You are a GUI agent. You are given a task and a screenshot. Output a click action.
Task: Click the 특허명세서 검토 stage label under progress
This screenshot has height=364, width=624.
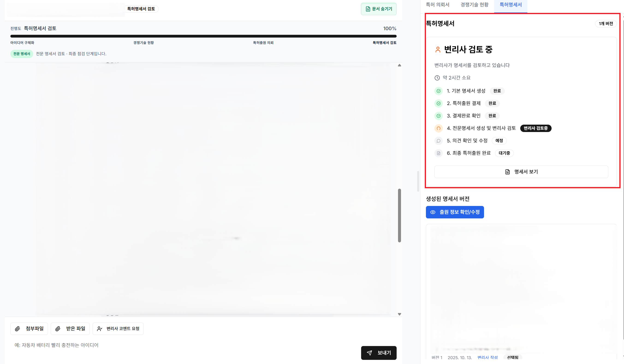384,43
